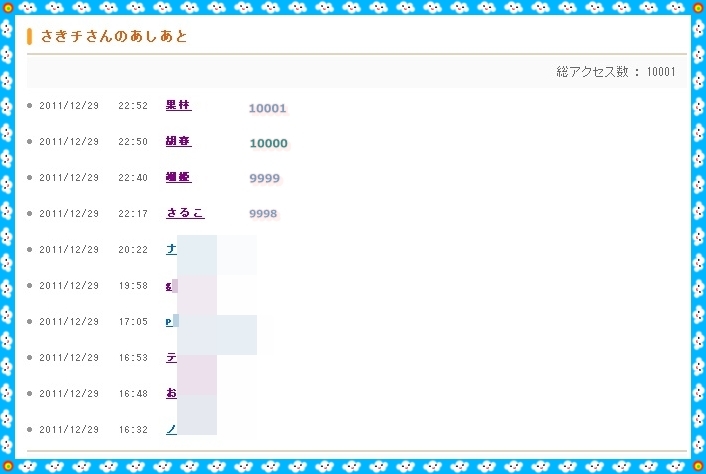Open visitor link 胡春
This screenshot has width=706, height=474.
[x=178, y=141]
